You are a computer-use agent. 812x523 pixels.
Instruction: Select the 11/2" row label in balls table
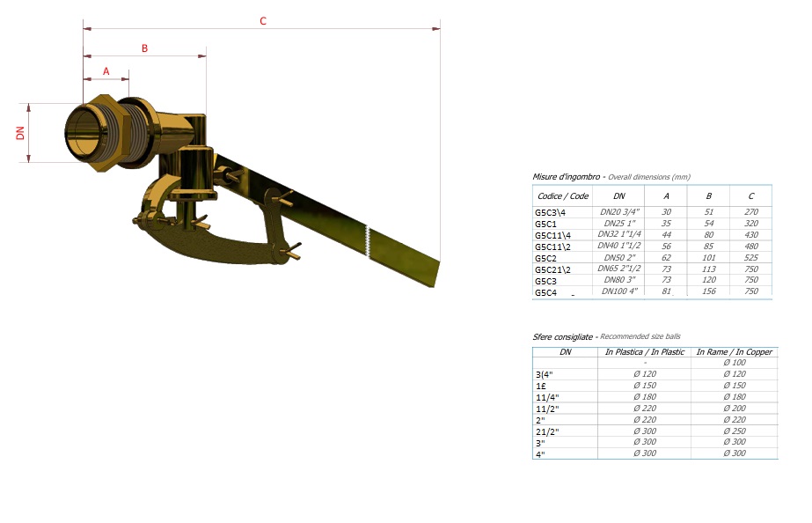coord(547,409)
